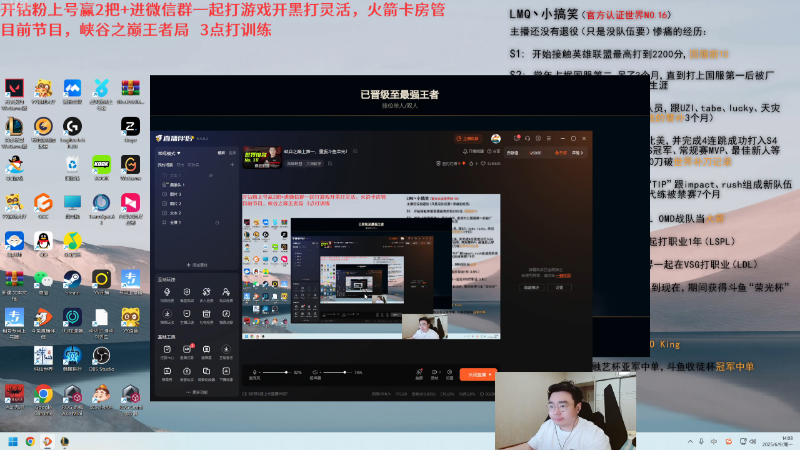
Task: Click first tool icon in interactive tools grid
Action: [167, 292]
